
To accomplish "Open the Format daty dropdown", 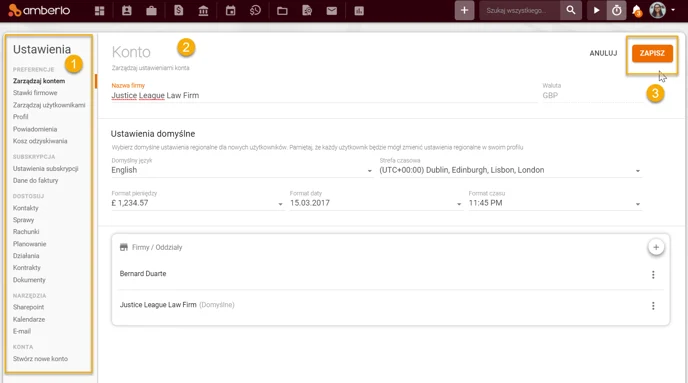I will 376,203.
